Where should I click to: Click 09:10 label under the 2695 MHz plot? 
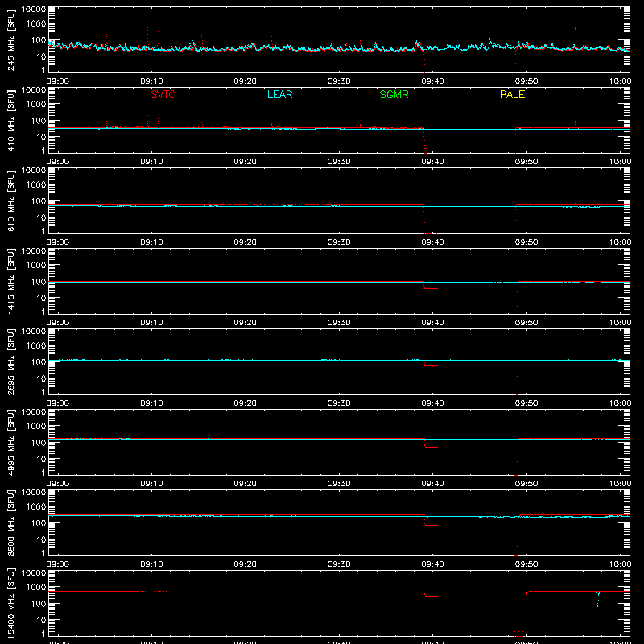(x=151, y=403)
